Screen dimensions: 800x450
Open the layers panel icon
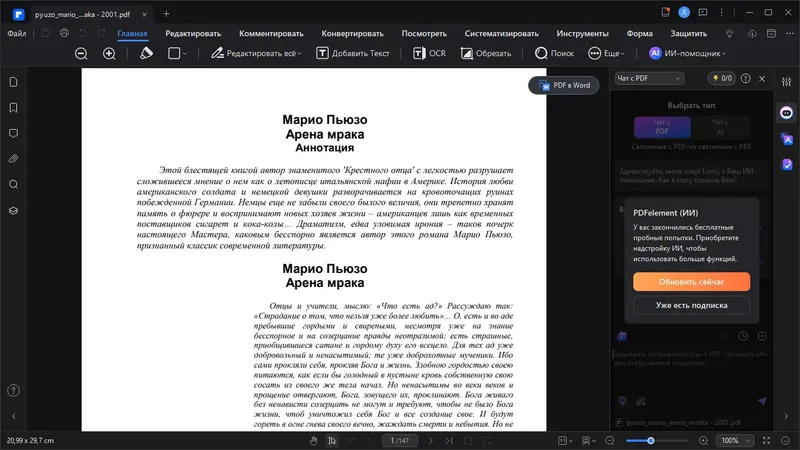14,211
